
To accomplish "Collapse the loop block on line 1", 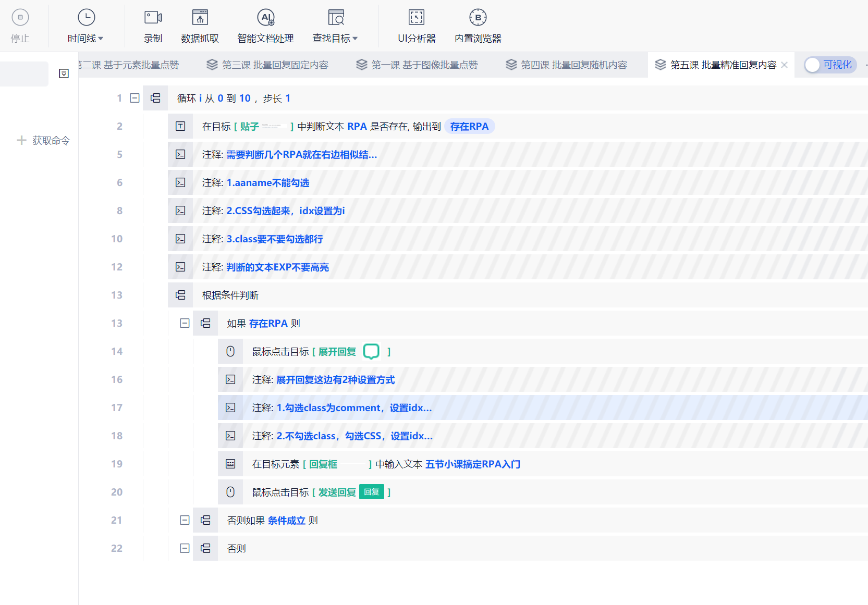I will (135, 98).
